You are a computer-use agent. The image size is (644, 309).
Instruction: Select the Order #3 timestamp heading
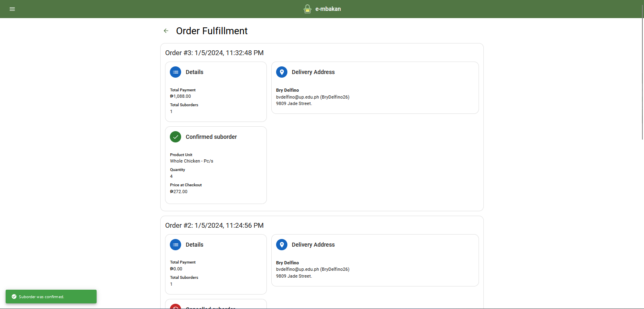click(x=214, y=53)
